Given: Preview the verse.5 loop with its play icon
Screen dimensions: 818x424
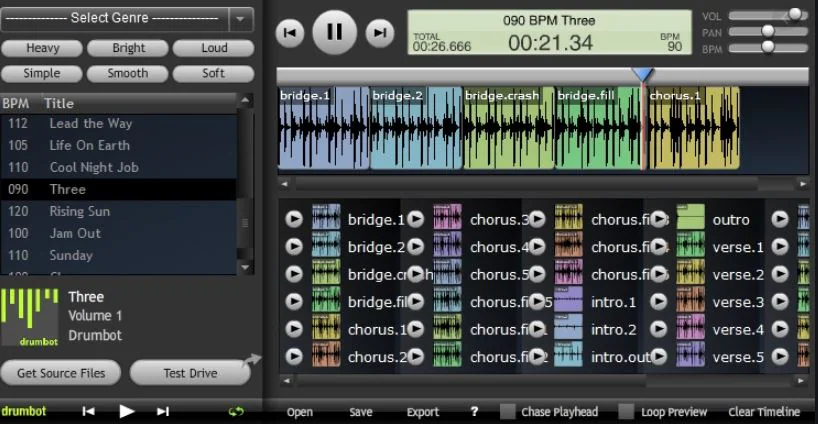Looking at the screenshot, I should click(x=659, y=356).
